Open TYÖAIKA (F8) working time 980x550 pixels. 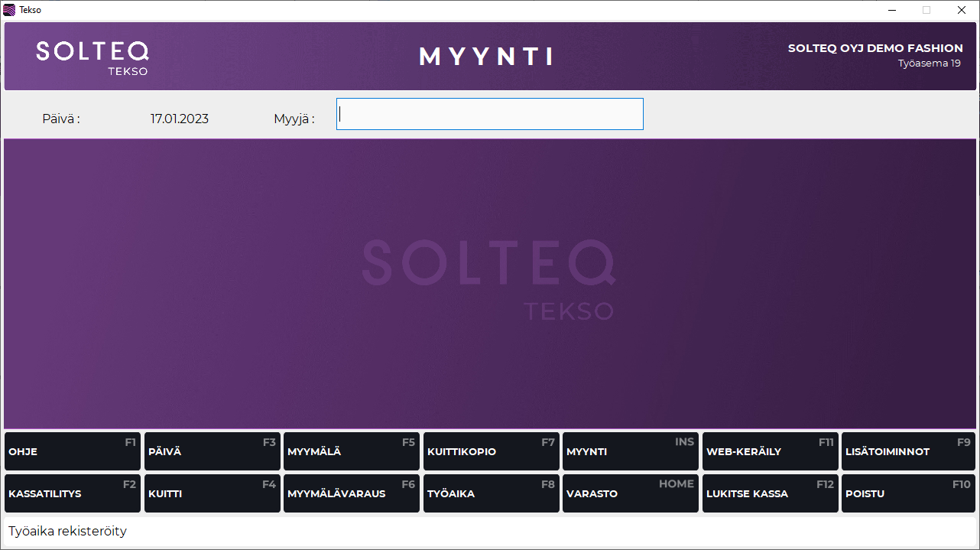pos(491,493)
